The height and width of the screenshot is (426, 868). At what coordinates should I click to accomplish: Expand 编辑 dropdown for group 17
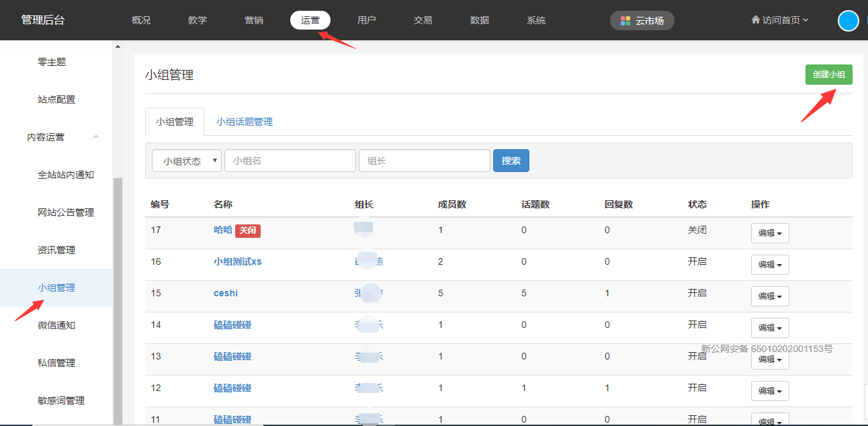(769, 233)
